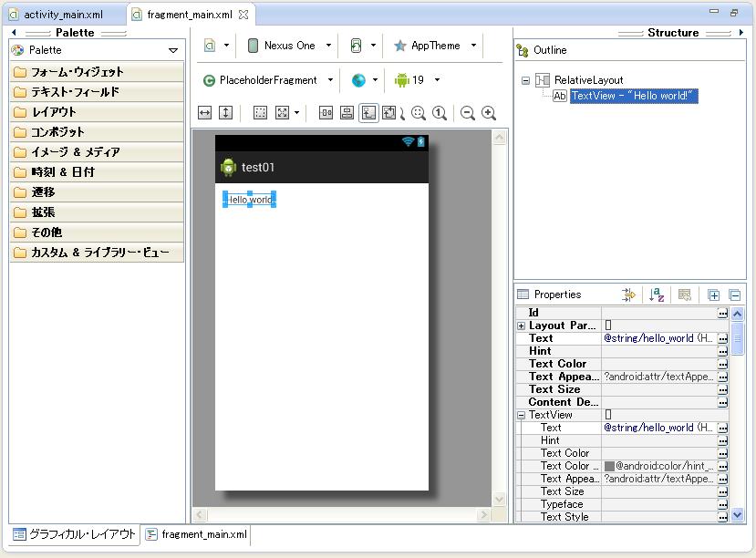The width and height of the screenshot is (756, 558).
Task: Click the canvas horizontal scrollbar right arrow
Action: point(483,515)
